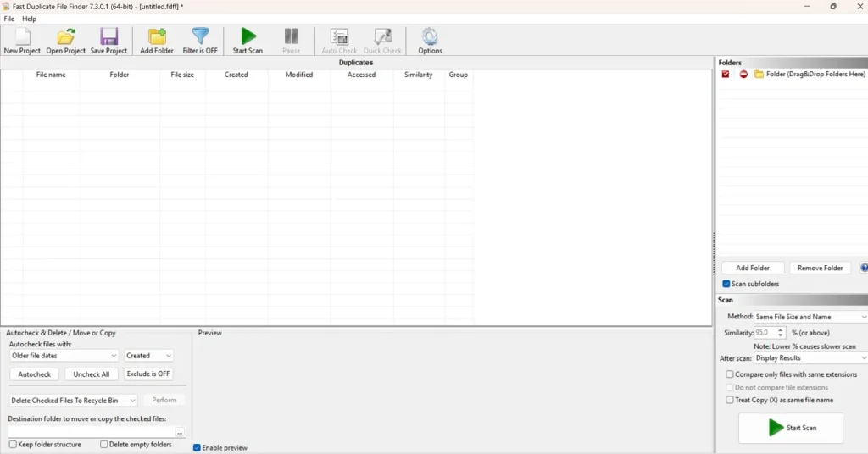Click the Similarity value field
The width and height of the screenshot is (868, 454).
coord(765,333)
